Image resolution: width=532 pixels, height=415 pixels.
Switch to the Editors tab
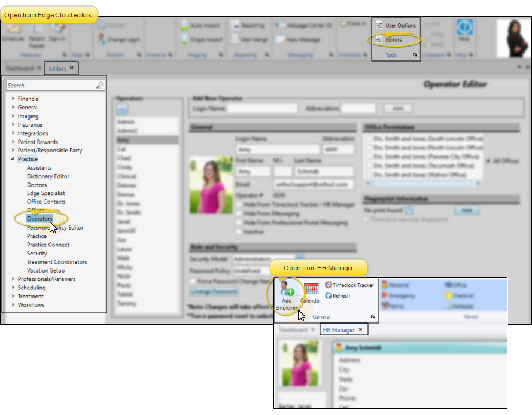[57, 69]
